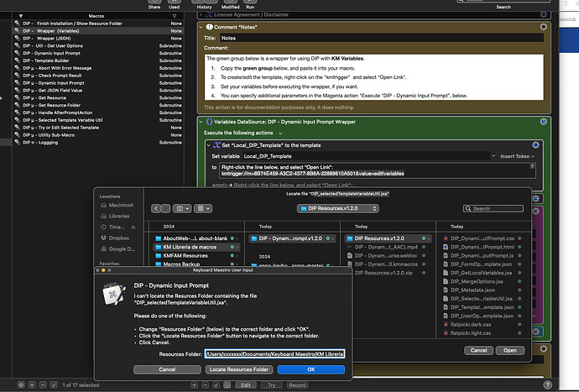Open grouping options dropdown in file dialog
579x392 pixels.
tap(203, 208)
